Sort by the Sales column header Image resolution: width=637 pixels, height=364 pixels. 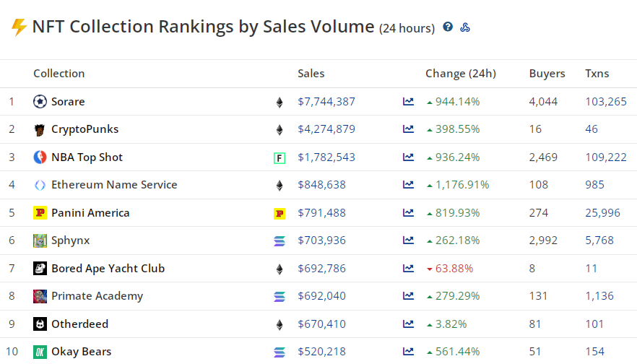pyautogui.click(x=311, y=74)
